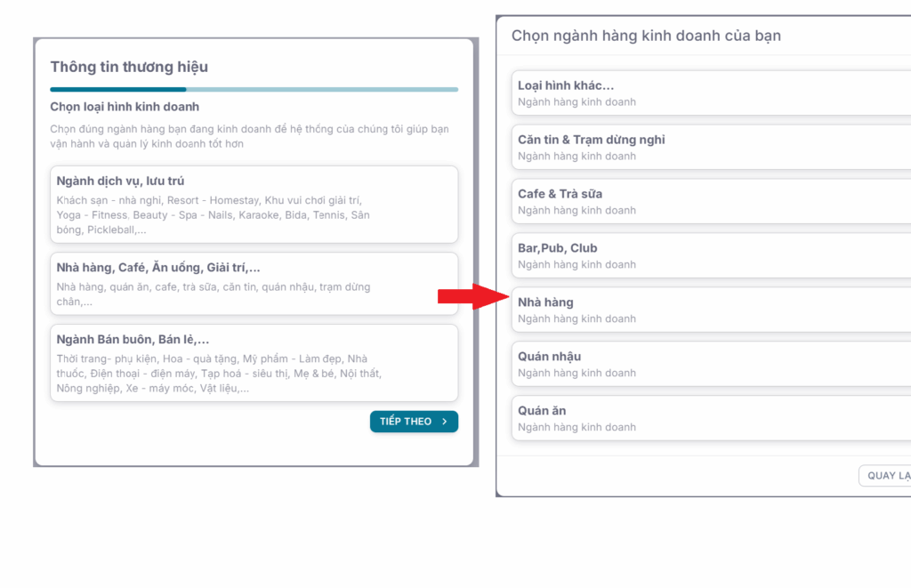Click the Chọn loại hình kinh doanh subtitle
The image size is (911, 588).
coord(125,107)
